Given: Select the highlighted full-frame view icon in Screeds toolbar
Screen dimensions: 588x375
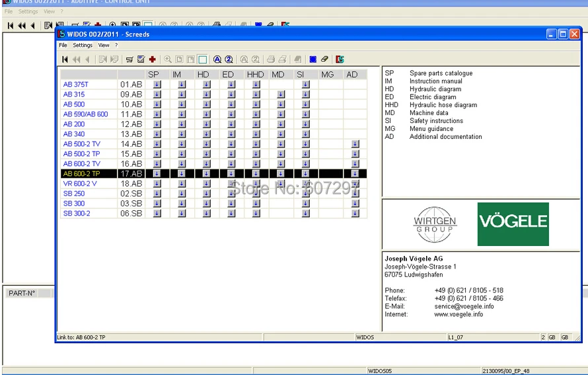Looking at the screenshot, I should (202, 60).
